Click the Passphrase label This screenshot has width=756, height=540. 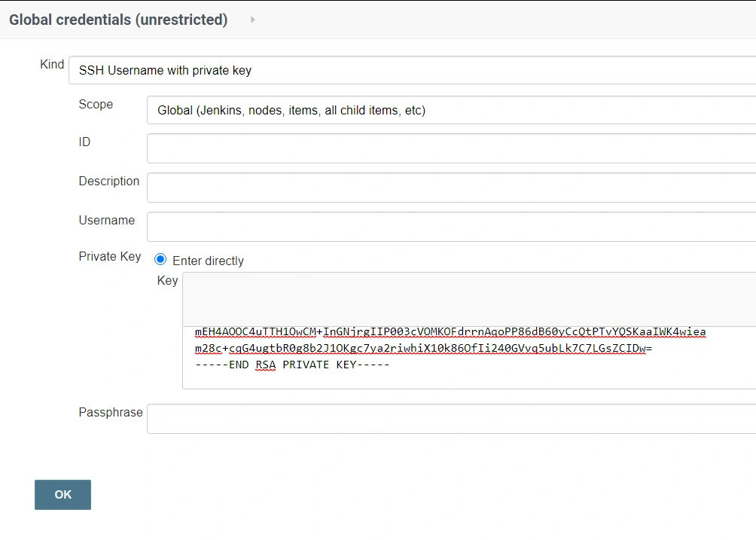click(111, 413)
